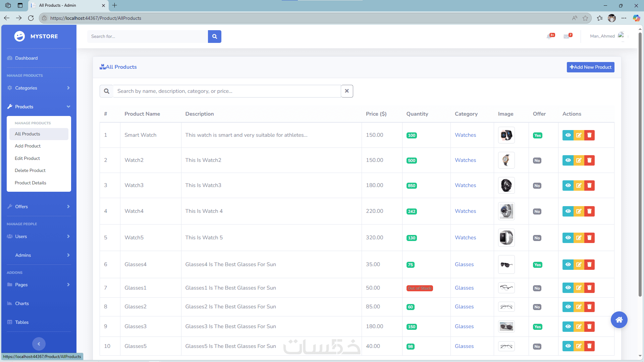Collapse the sidebar with round arrow toggle
This screenshot has height=362, width=644.
pos(39,344)
